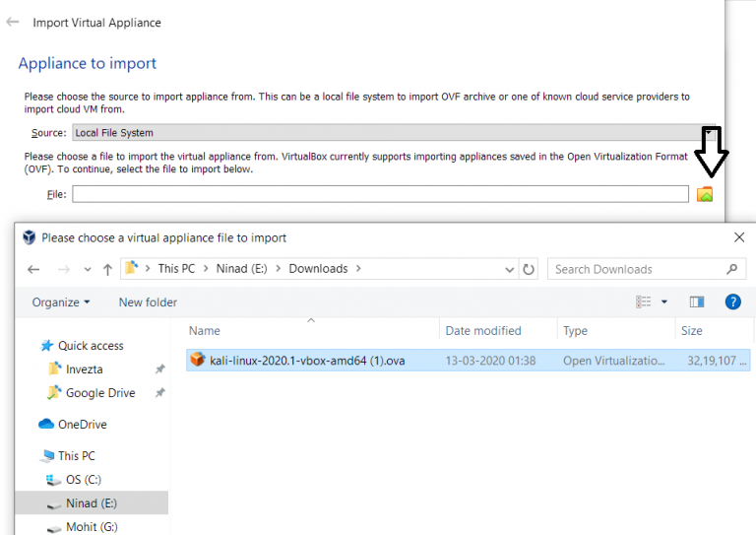Image resolution: width=756 pixels, height=535 pixels.
Task: Select Google Drive in Quick access
Action: tap(99, 393)
